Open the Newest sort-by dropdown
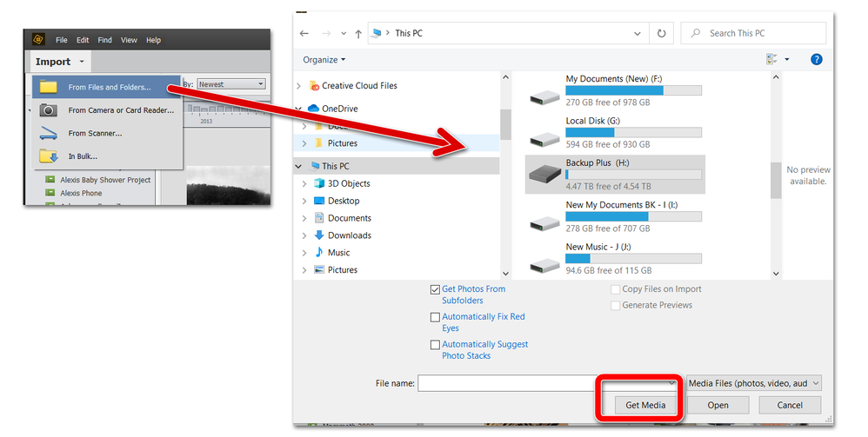The width and height of the screenshot is (868, 437). click(231, 84)
